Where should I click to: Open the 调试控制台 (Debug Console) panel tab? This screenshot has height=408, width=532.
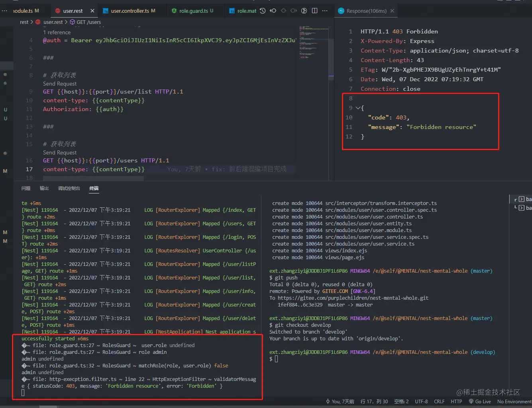pyautogui.click(x=69, y=188)
